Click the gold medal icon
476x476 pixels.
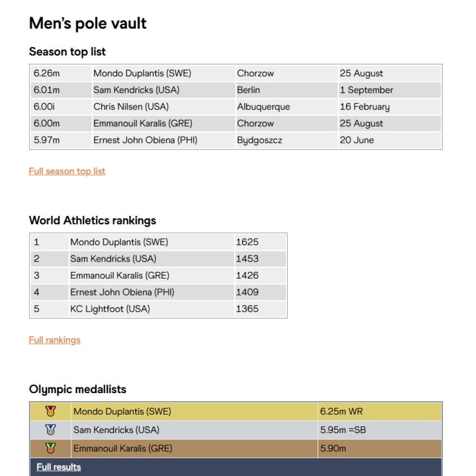tap(50, 411)
